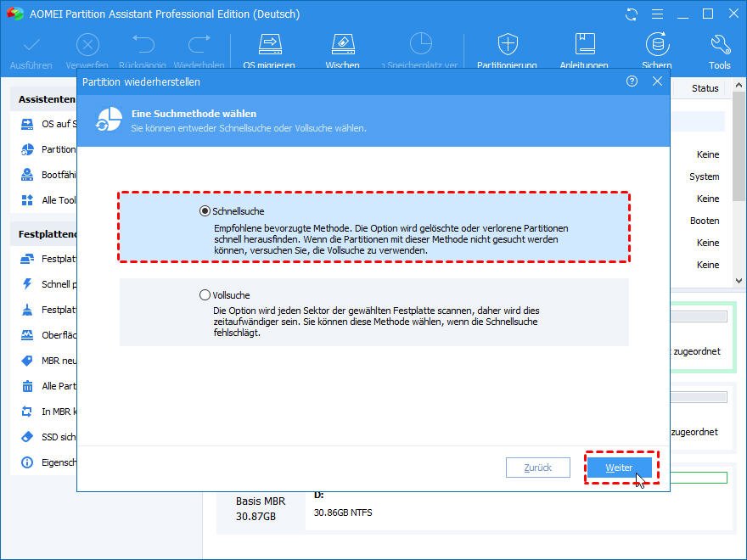The width and height of the screenshot is (747, 560).
Task: Open the Partition wizard sidebar item
Action: pos(48,149)
